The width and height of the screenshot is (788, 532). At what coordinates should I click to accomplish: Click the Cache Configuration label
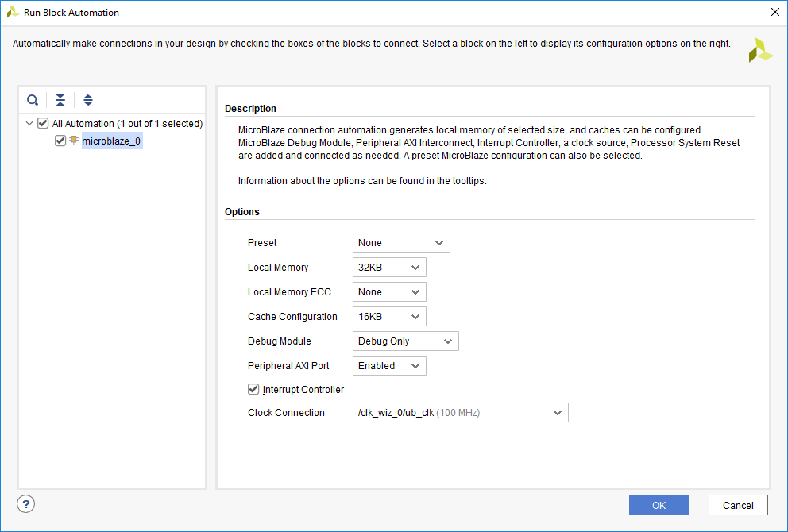(x=292, y=317)
